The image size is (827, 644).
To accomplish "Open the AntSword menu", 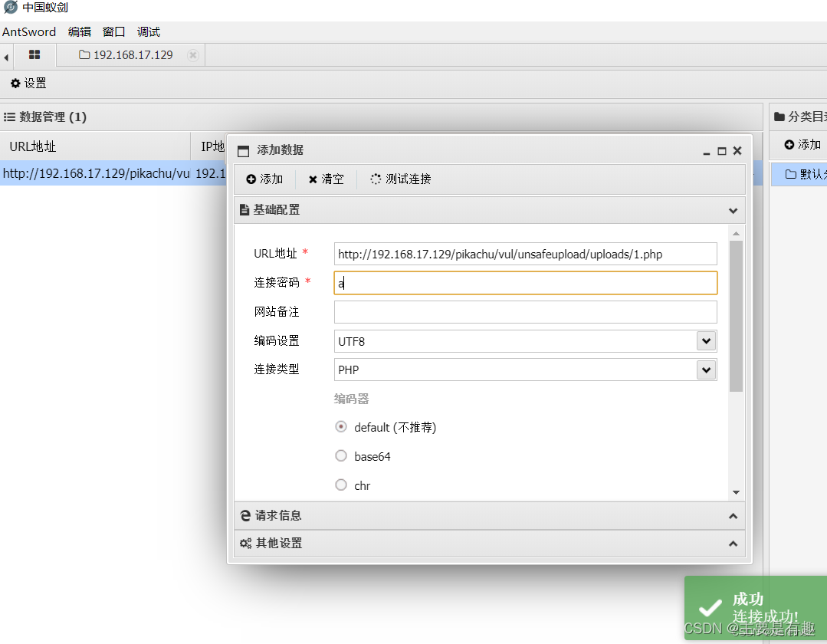I will (x=29, y=31).
